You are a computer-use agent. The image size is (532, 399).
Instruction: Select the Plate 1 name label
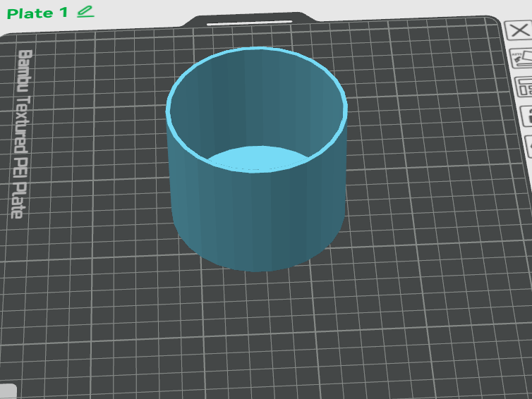tap(37, 13)
